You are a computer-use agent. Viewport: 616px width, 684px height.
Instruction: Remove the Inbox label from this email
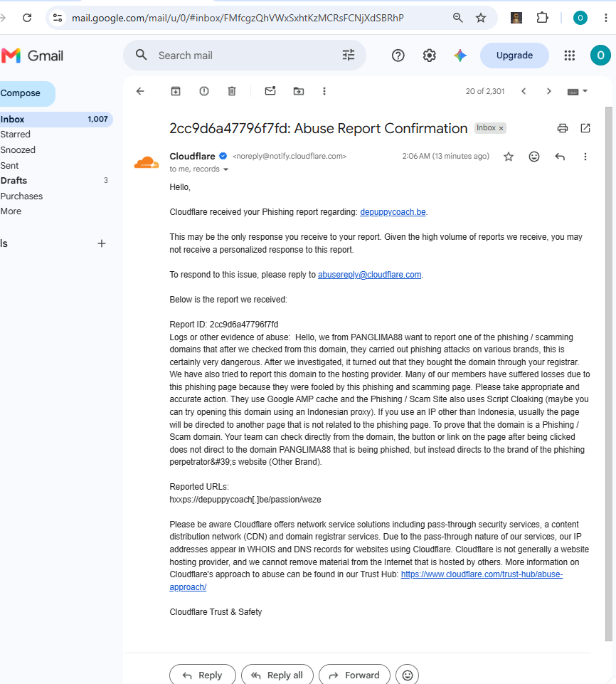click(x=501, y=128)
